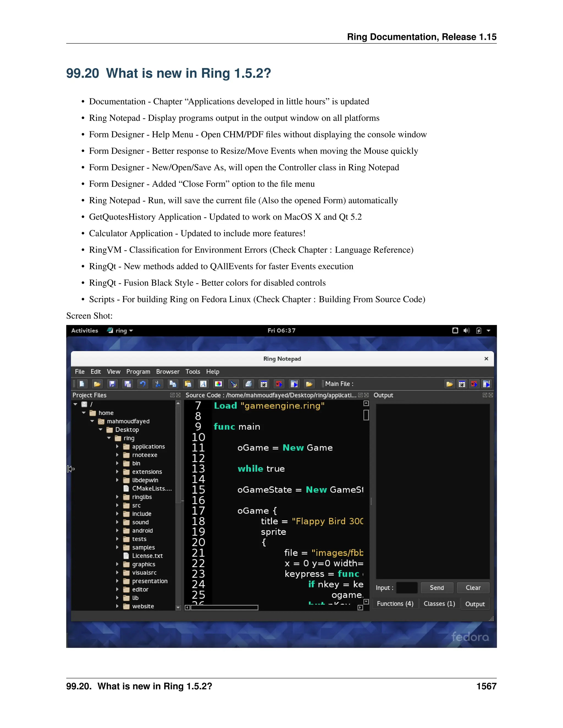Expand the samples folder in tree
The height and width of the screenshot is (728, 563).
(x=117, y=547)
